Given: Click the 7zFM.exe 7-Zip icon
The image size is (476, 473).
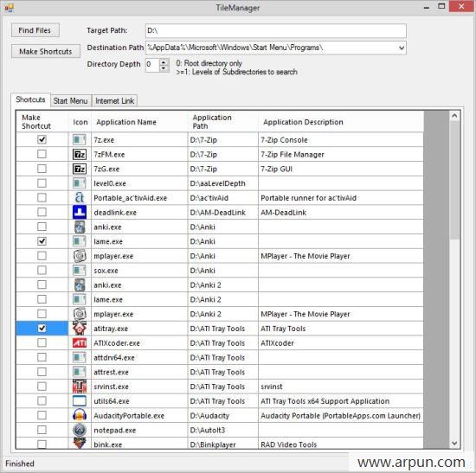Looking at the screenshot, I should tap(80, 154).
